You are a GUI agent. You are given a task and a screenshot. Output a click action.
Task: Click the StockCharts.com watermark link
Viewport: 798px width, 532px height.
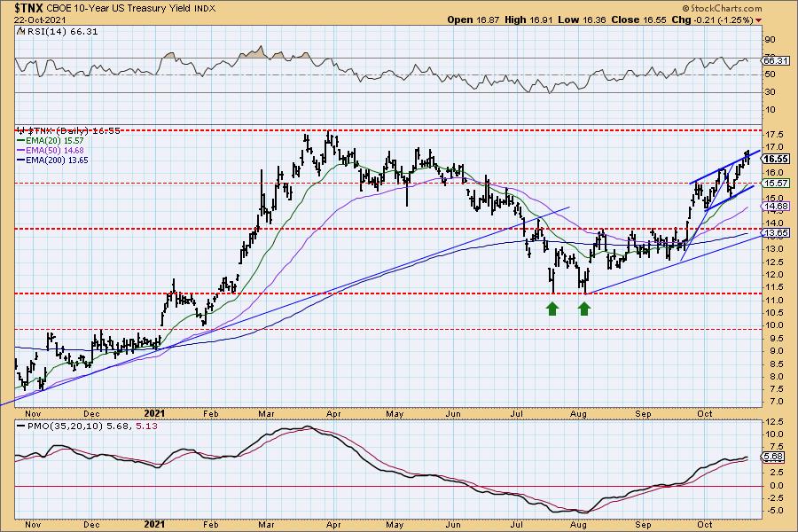click(x=722, y=8)
